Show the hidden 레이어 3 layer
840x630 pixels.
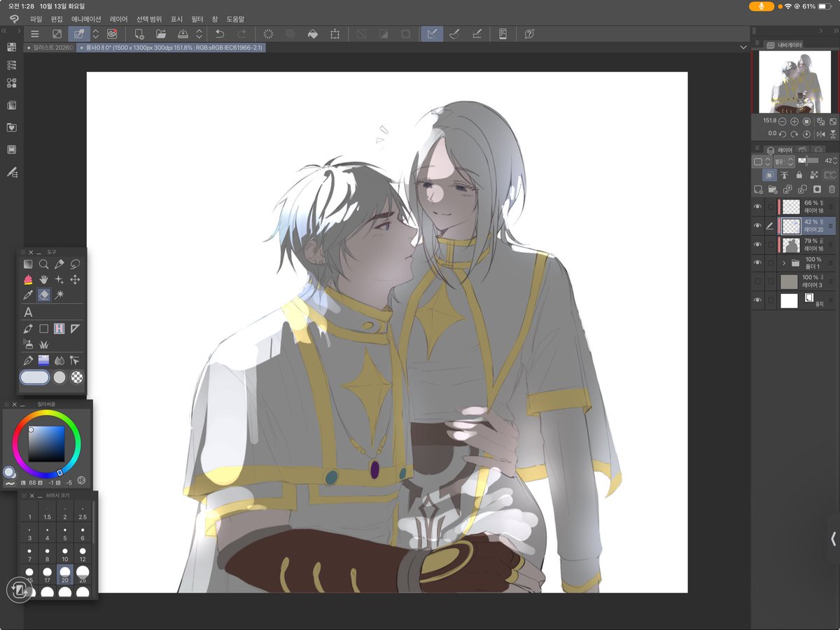click(757, 282)
